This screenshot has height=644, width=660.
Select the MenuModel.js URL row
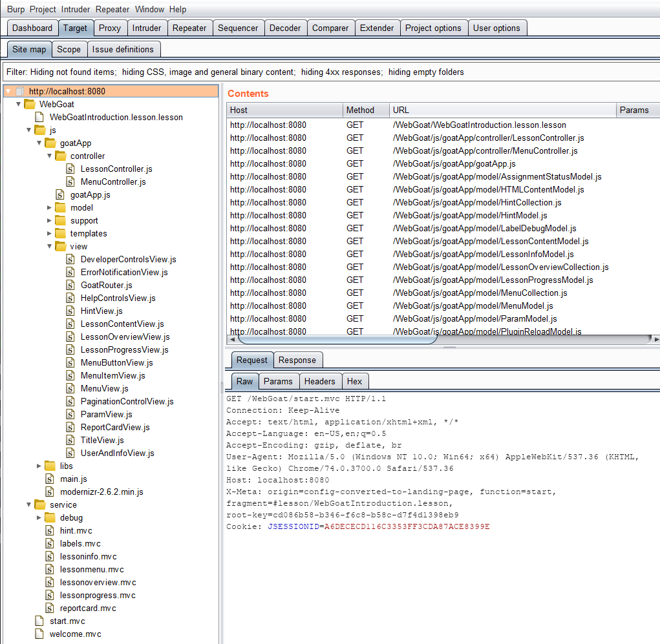point(443,306)
